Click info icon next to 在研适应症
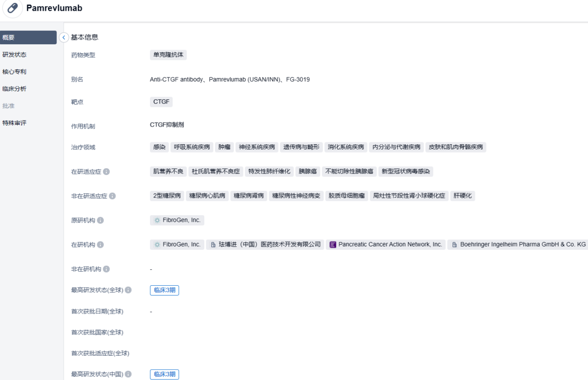 point(106,172)
